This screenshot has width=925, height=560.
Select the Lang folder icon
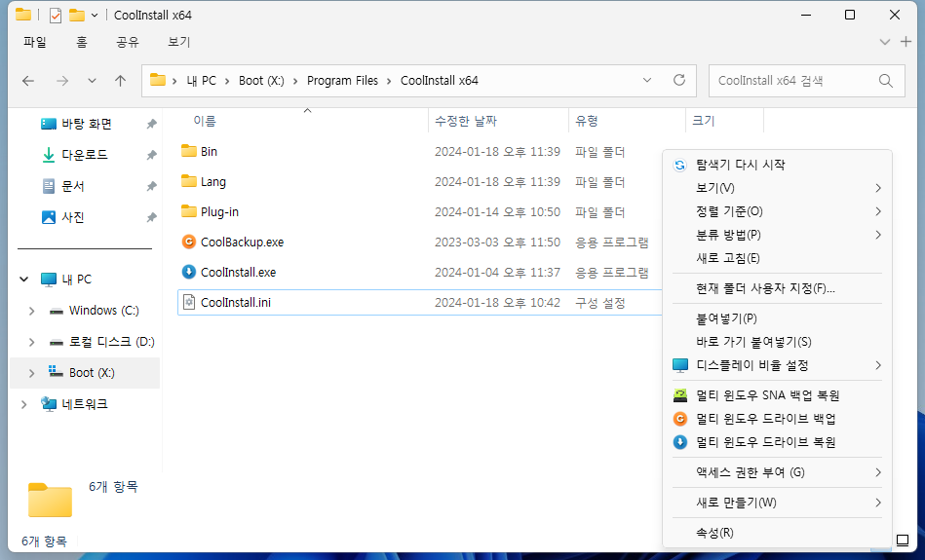click(x=189, y=181)
